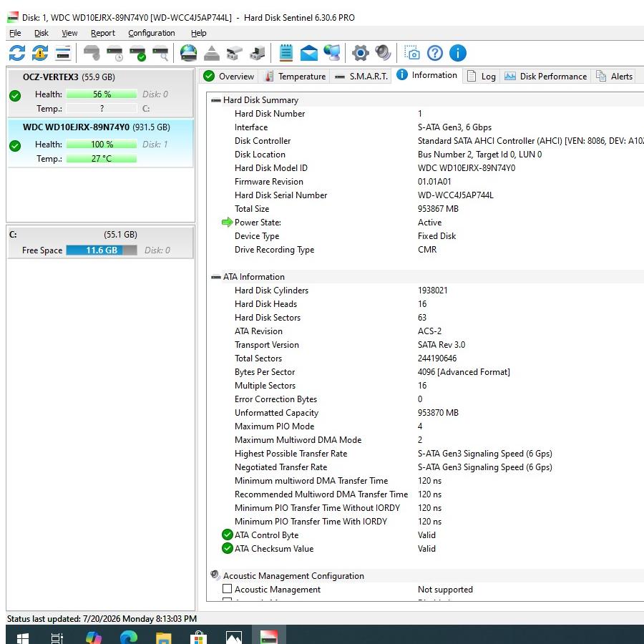This screenshot has height=644, width=644.
Task: Click the green check by ATA Control Byte
Action: [x=227, y=535]
